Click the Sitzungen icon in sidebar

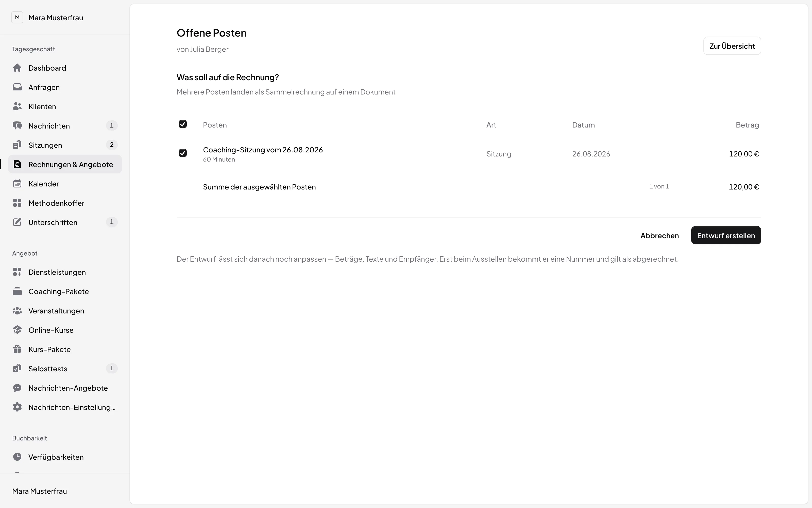(x=17, y=145)
